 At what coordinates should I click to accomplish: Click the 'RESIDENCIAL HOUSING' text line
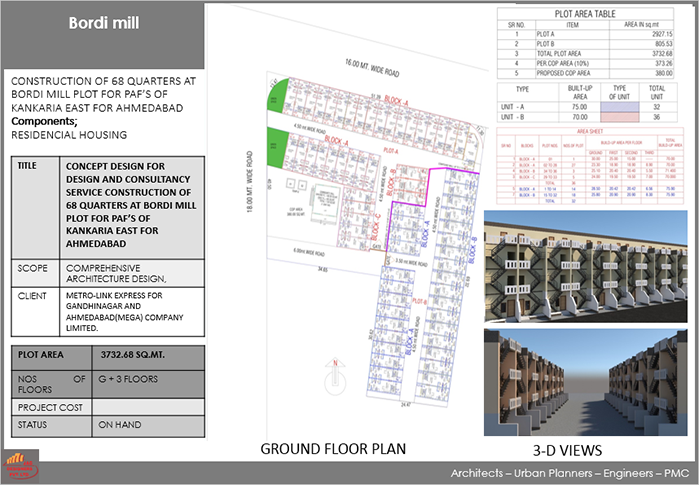69,135
